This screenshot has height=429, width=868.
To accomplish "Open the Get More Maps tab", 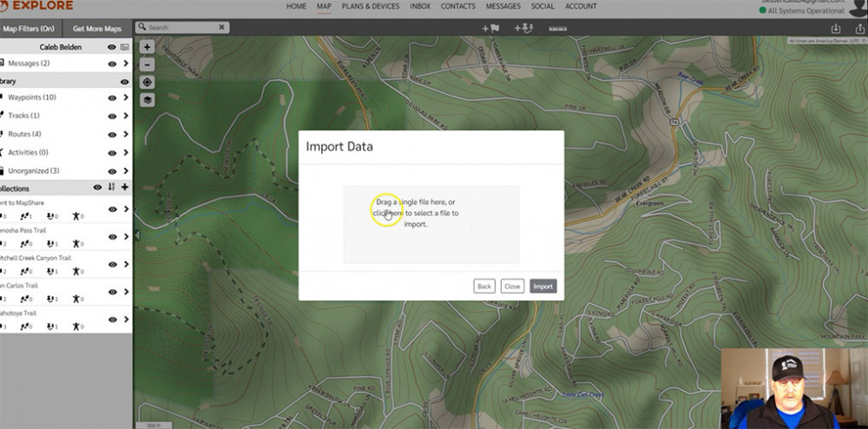I will point(97,29).
